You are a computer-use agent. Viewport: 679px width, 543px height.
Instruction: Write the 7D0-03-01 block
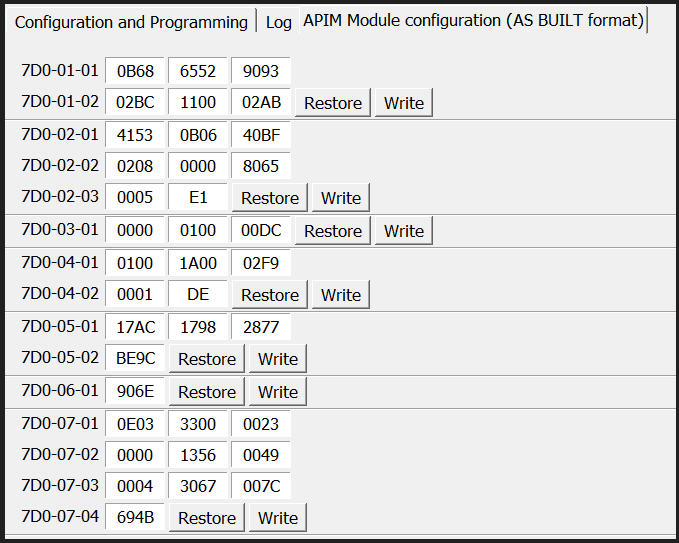coord(404,231)
